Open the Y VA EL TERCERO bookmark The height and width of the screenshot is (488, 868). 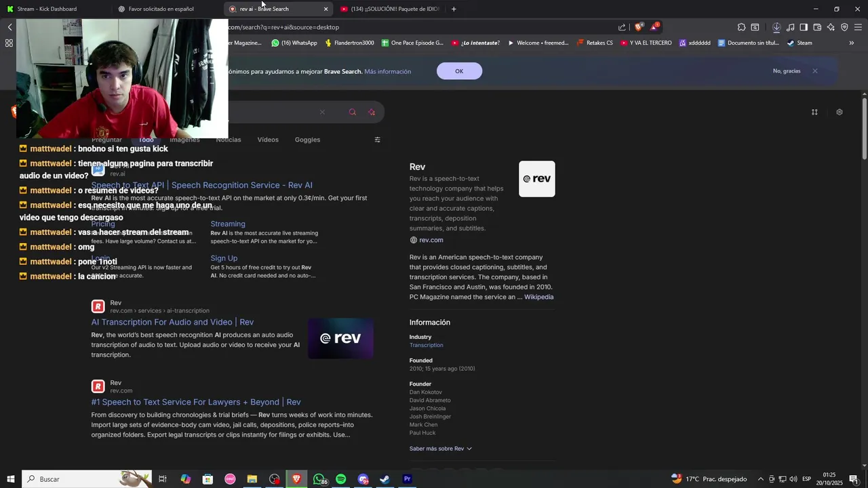[646, 43]
